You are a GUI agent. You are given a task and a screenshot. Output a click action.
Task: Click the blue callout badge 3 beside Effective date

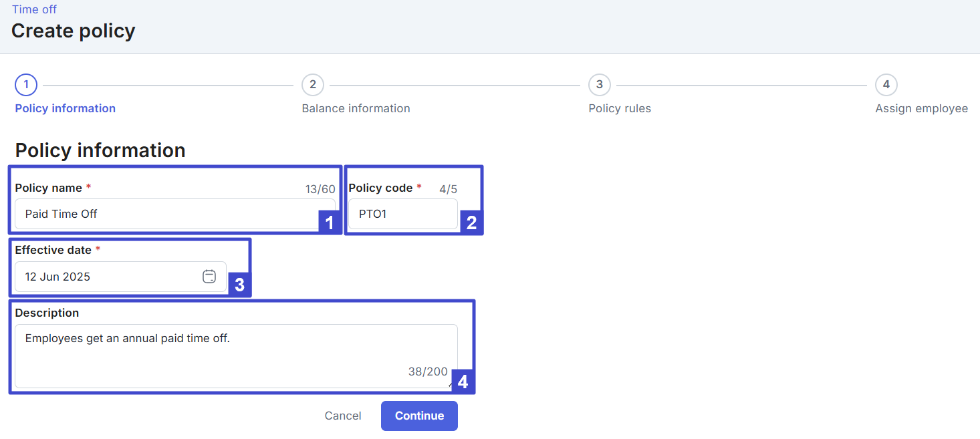point(239,286)
